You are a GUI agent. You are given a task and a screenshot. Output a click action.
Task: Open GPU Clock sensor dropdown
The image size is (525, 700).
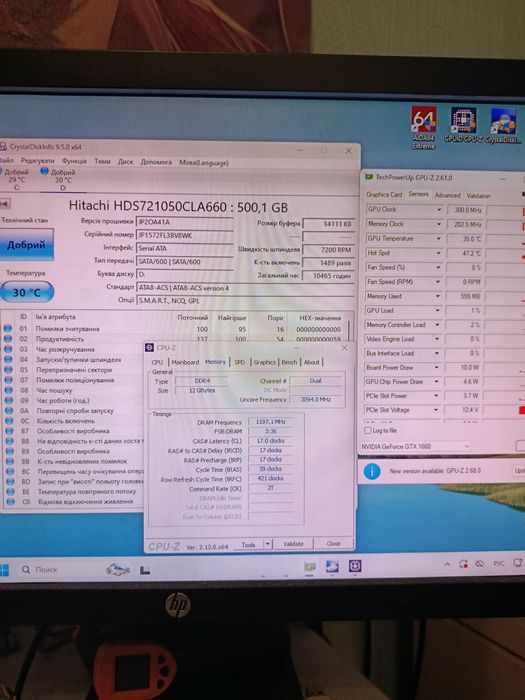[439, 209]
